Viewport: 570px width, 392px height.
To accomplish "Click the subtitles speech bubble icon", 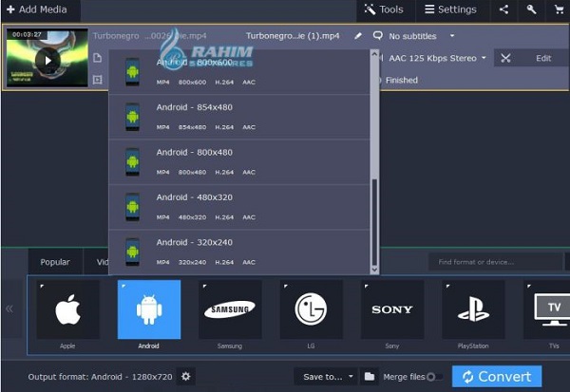I will pos(378,36).
